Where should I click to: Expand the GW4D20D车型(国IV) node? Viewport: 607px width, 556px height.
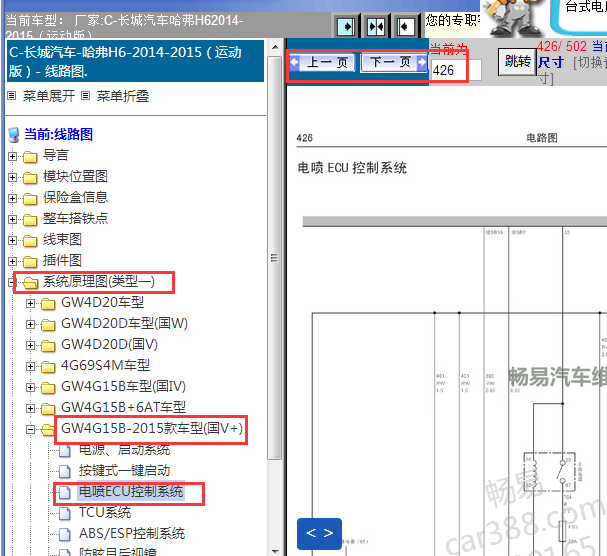(x=30, y=324)
